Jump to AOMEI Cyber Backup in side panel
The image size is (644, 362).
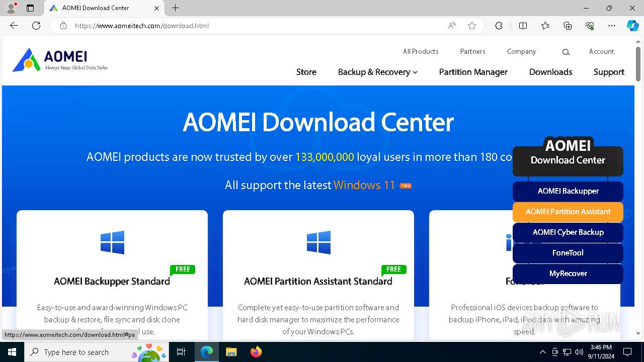click(x=568, y=232)
